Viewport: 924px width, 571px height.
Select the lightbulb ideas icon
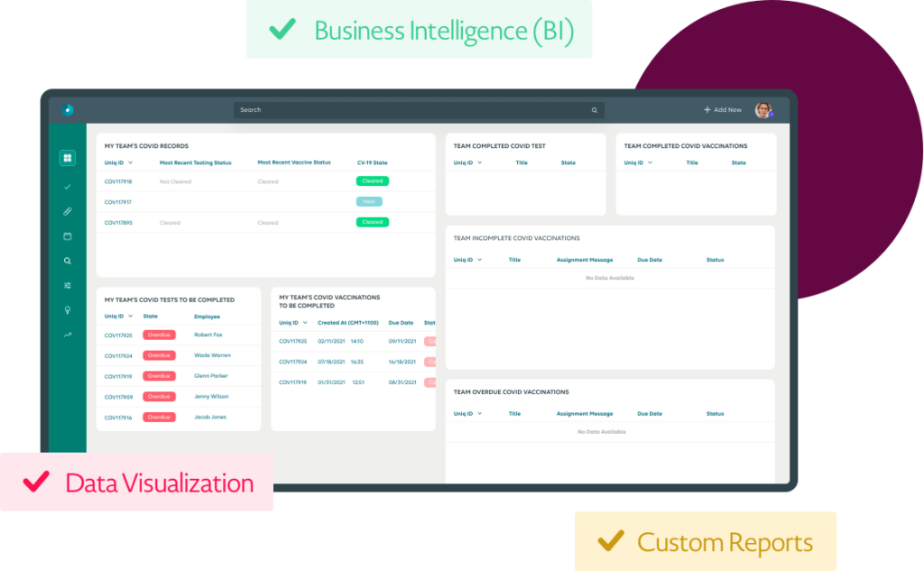tap(67, 310)
